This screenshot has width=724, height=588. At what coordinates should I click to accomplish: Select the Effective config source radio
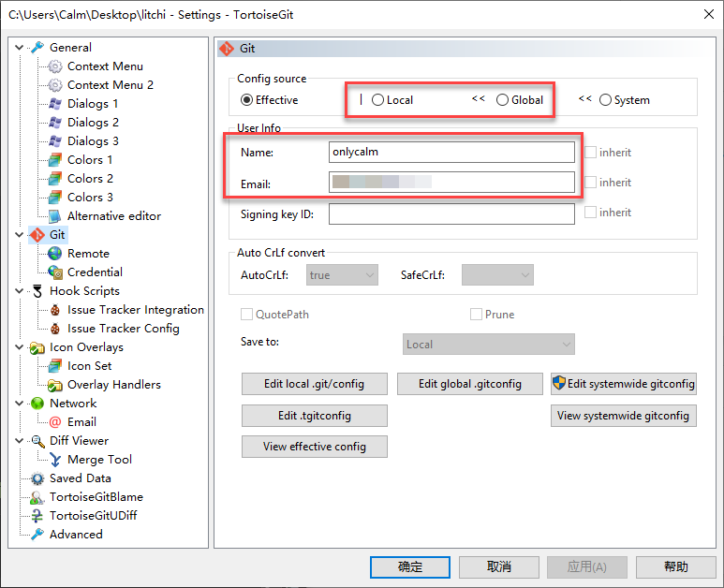coord(247,100)
